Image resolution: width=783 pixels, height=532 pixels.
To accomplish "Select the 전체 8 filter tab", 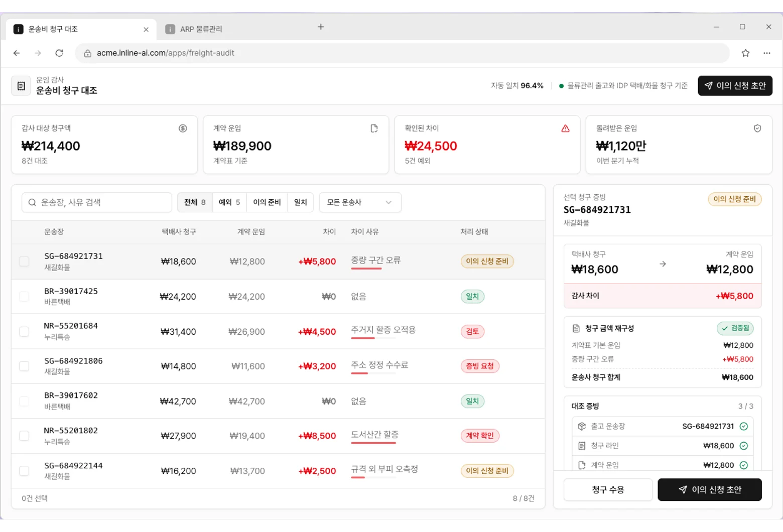I will 195,202.
